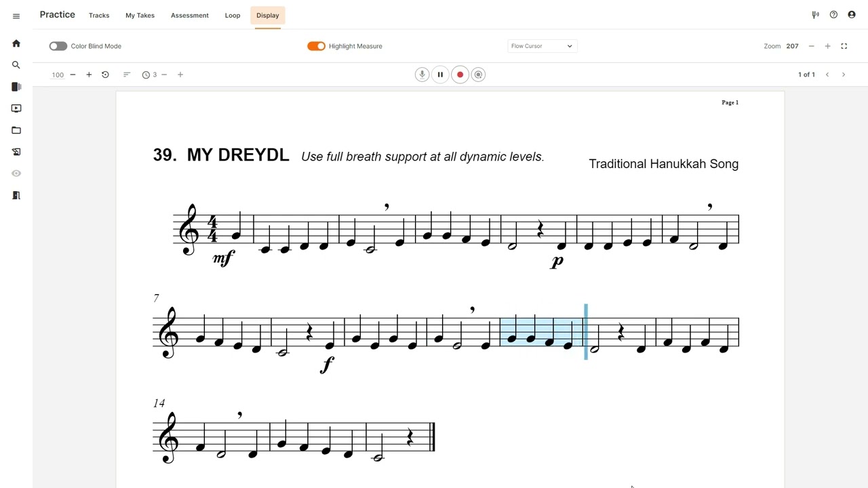The height and width of the screenshot is (488, 868).
Task: Click the '1 of 1' page indicator
Action: [806, 75]
